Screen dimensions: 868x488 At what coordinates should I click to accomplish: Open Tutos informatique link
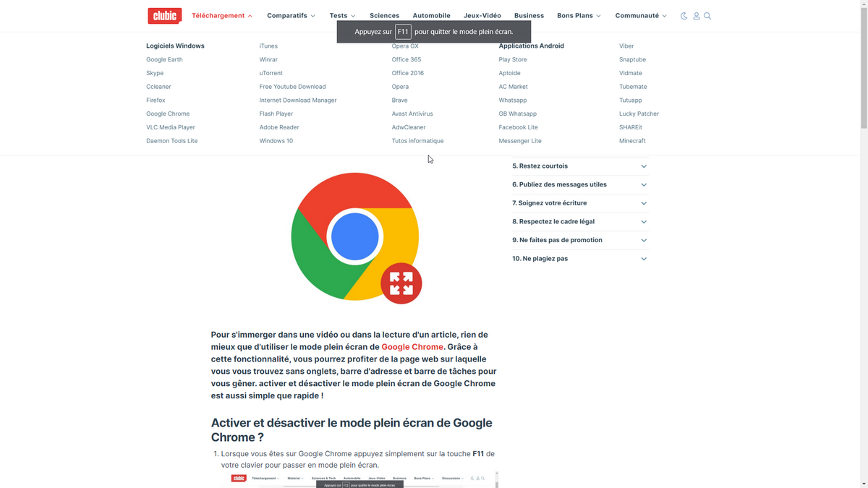417,141
